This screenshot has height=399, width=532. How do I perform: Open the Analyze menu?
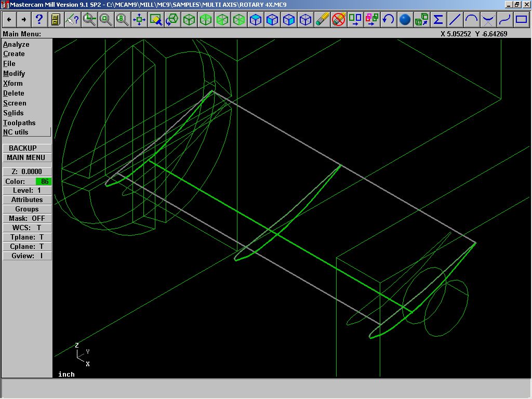coord(16,45)
